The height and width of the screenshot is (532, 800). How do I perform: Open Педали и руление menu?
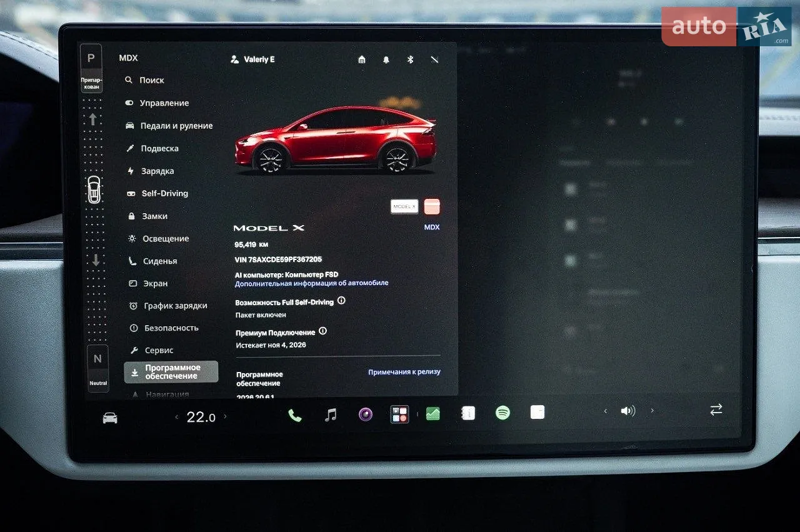(169, 126)
